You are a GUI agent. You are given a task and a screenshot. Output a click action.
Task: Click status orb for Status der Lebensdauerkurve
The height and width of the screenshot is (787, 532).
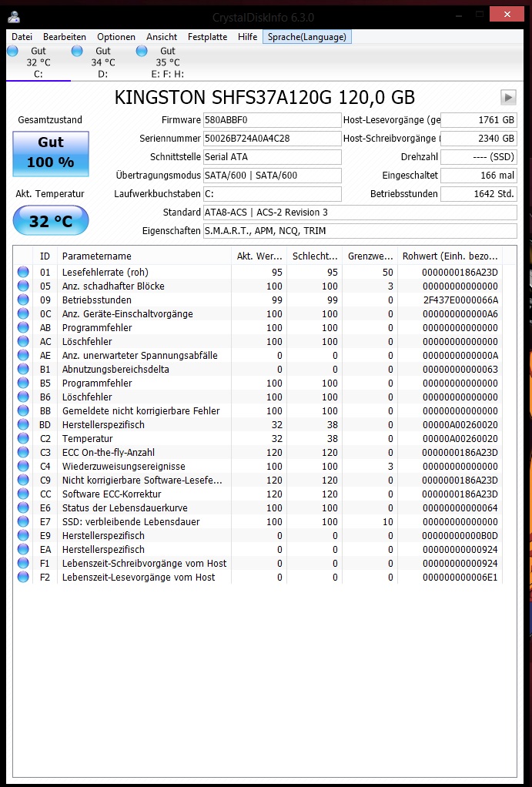point(23,507)
